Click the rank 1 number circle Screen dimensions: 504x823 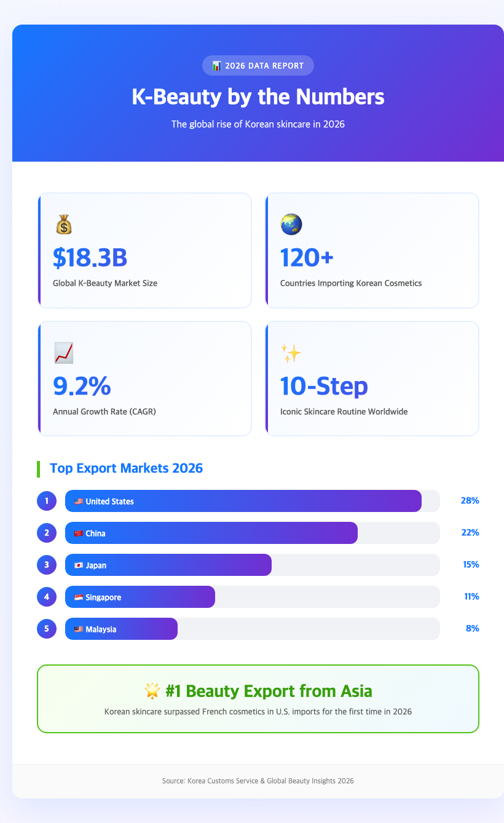coord(47,501)
